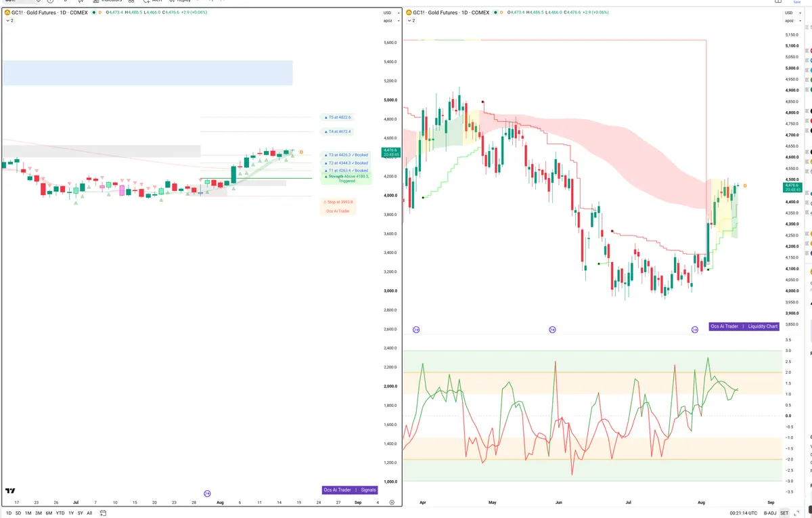Screen dimensions: 812x518
Task: Click the Stop at 3993.8 label
Action: (x=338, y=202)
